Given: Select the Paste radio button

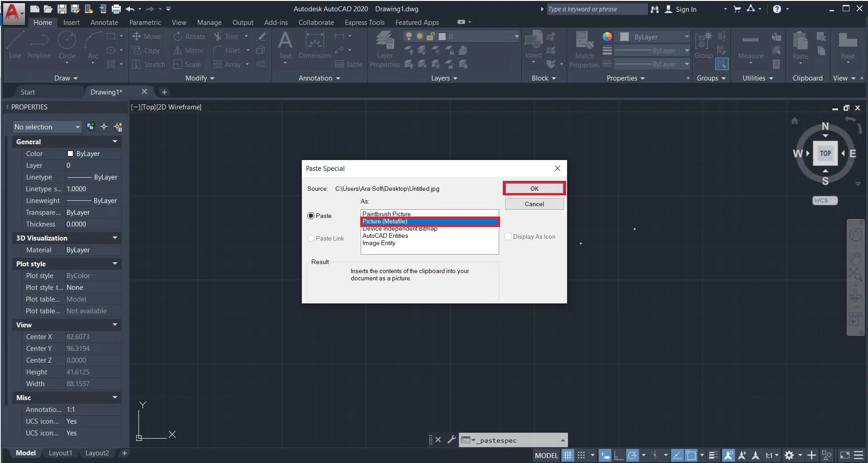Looking at the screenshot, I should click(x=311, y=216).
